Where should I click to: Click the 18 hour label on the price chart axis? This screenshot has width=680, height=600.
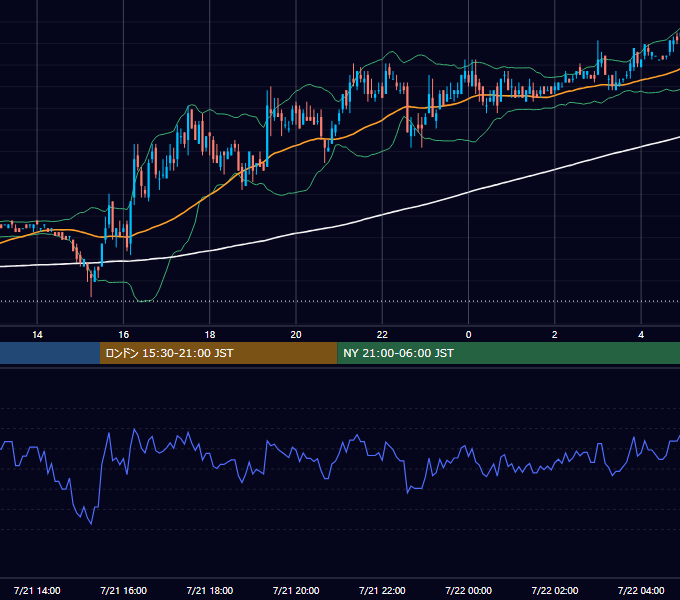(210, 335)
